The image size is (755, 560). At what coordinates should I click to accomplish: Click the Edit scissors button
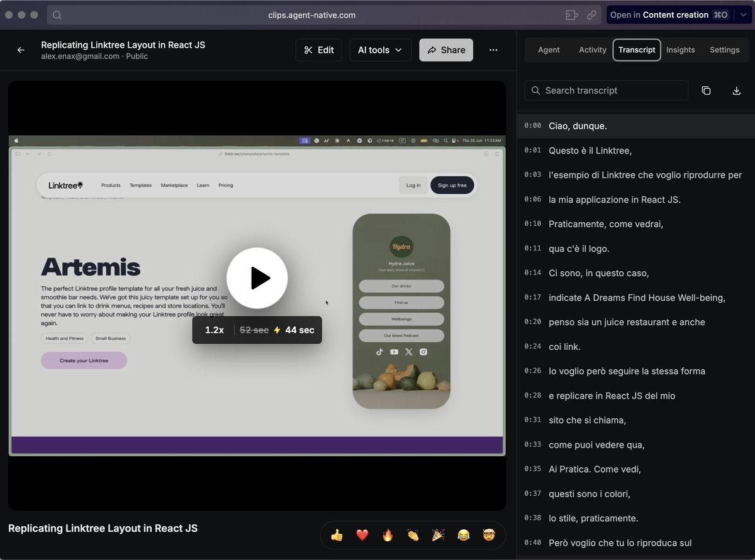click(318, 50)
